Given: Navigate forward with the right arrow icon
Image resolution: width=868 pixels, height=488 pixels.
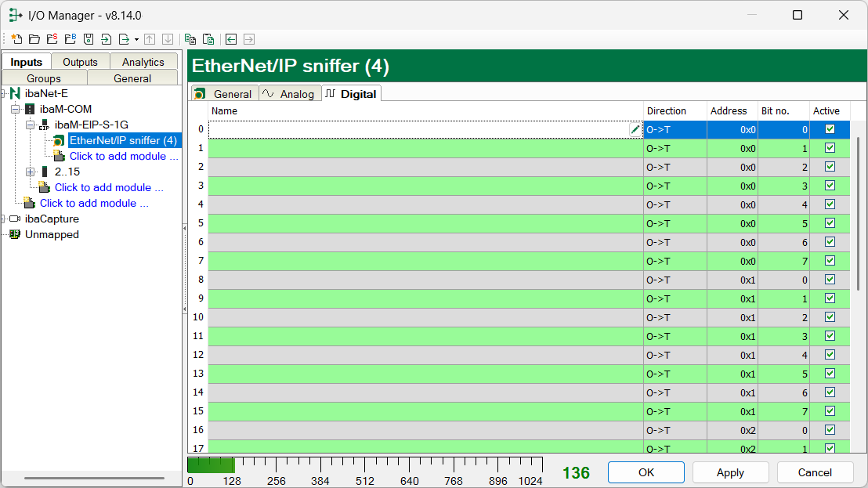Looking at the screenshot, I should 249,39.
